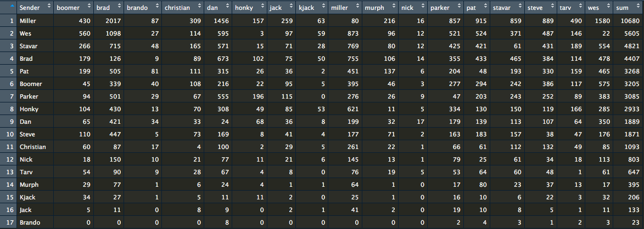Click the Christian sender name cell
644x229 pixels.
tap(32, 147)
